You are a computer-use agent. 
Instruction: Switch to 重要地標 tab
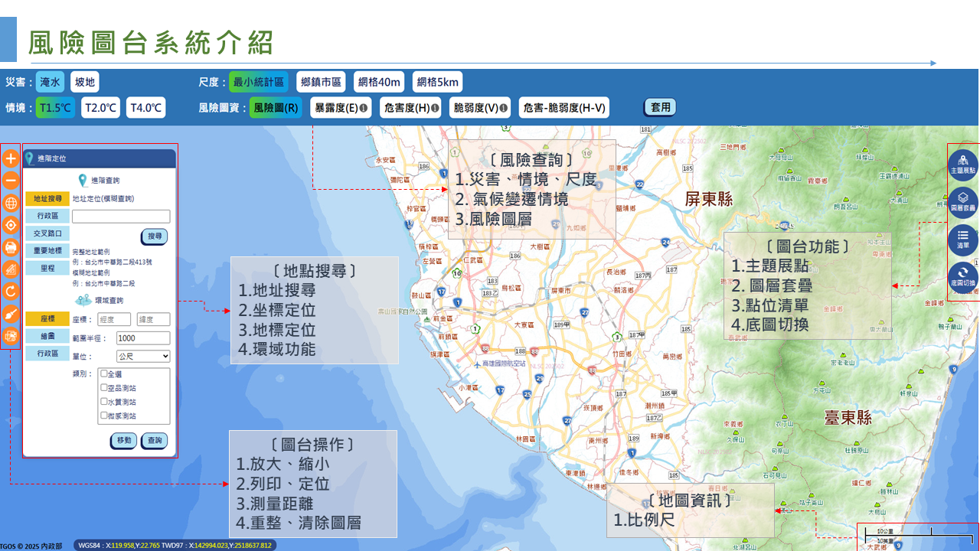(47, 251)
